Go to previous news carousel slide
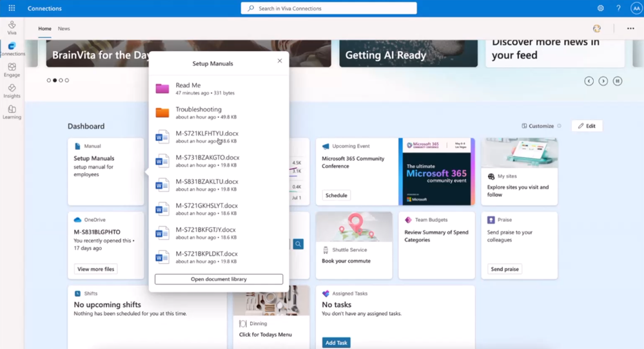 point(589,80)
